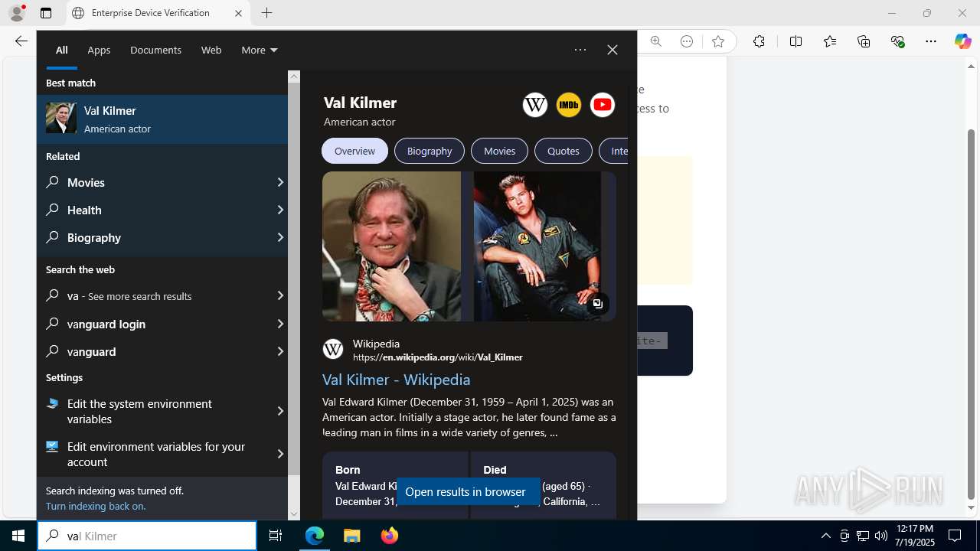
Task: Expand image gallery icon on photo
Action: pos(598,303)
